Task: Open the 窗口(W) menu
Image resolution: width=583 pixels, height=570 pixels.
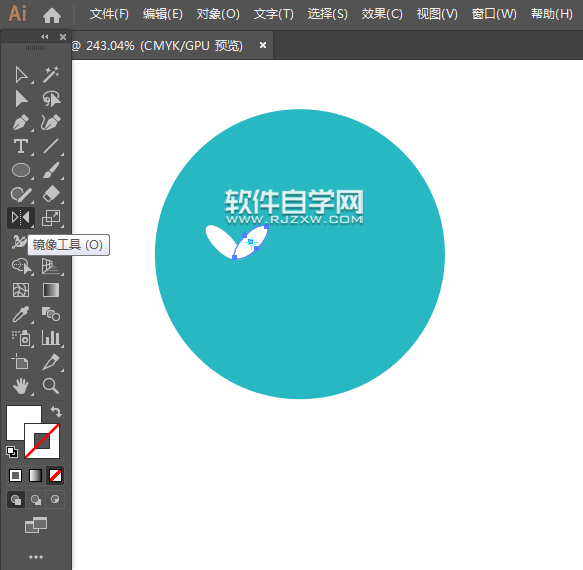Action: pyautogui.click(x=494, y=14)
